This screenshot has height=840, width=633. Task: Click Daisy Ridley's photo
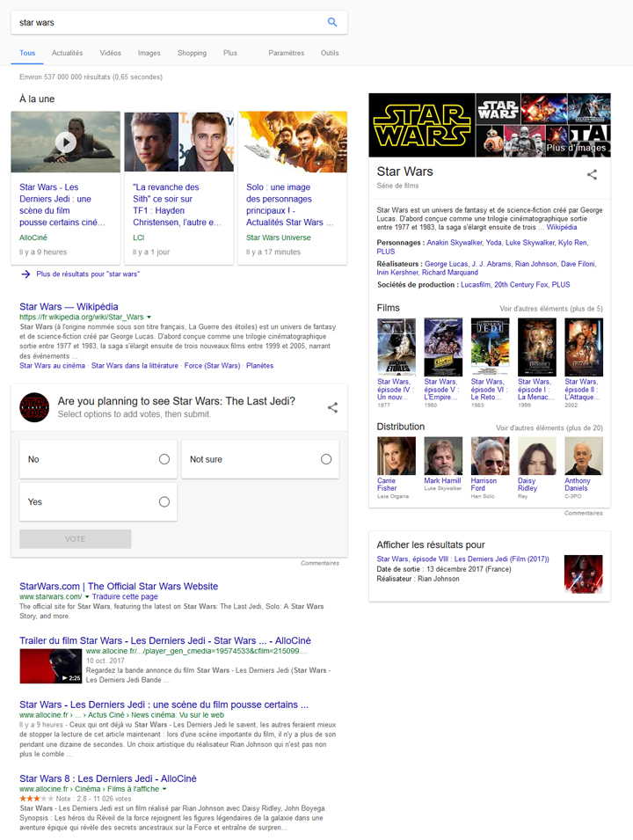tap(536, 456)
